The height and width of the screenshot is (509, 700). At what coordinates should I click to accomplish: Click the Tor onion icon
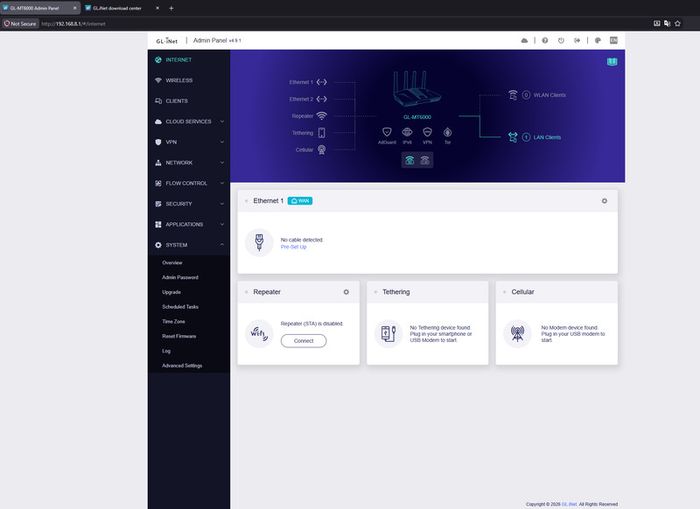[447, 132]
